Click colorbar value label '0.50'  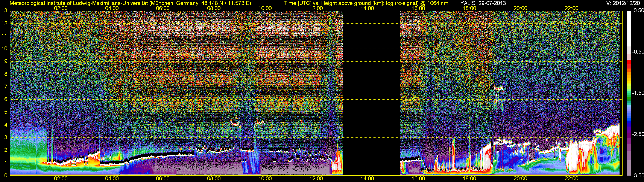pos(638,10)
